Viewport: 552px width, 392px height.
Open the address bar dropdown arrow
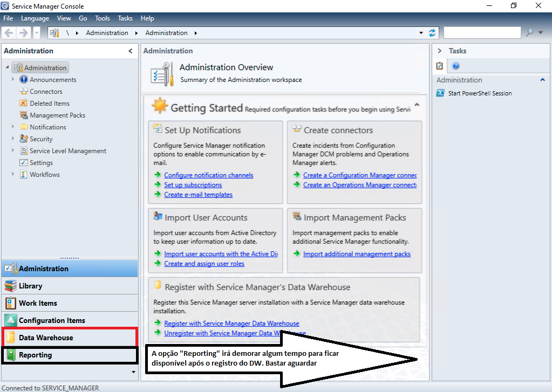(x=421, y=33)
